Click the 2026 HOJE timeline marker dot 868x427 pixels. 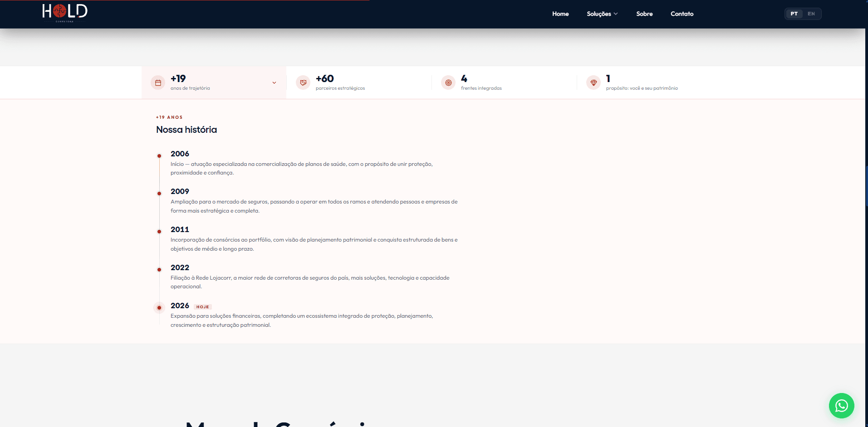[159, 308]
